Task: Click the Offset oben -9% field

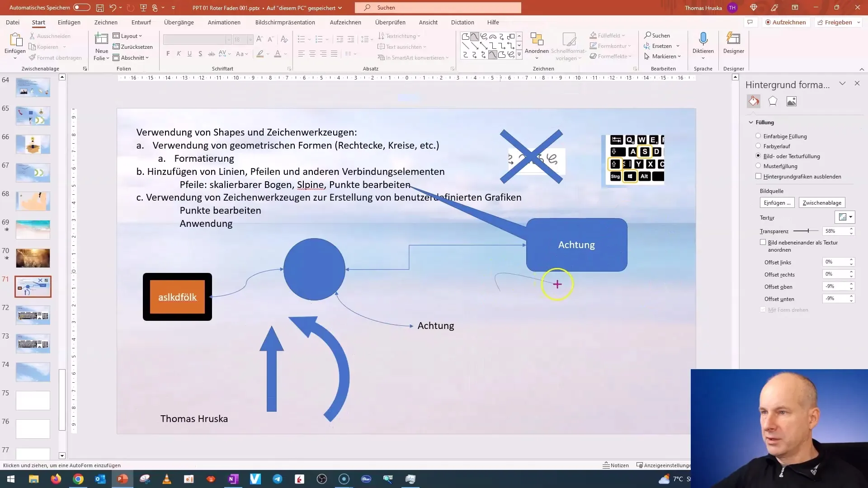Action: 835,286
